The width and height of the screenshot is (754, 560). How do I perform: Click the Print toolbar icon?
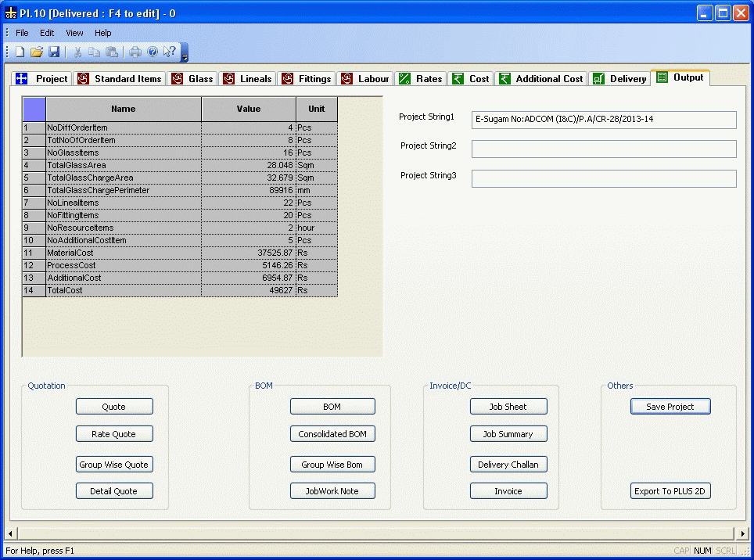(135, 52)
